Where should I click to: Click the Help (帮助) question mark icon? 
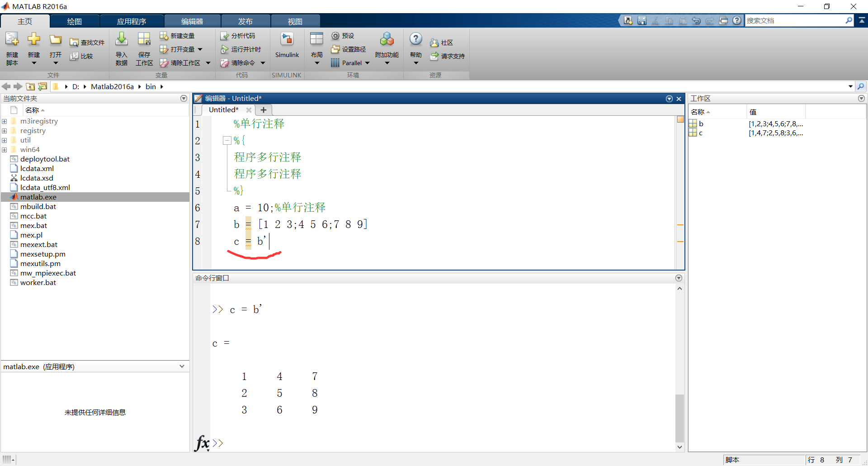tap(416, 39)
